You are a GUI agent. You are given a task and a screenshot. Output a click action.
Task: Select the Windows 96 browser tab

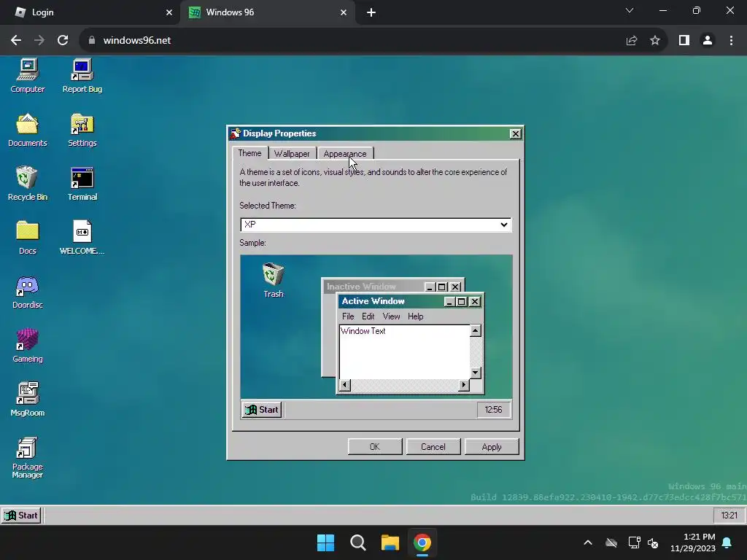(x=268, y=12)
